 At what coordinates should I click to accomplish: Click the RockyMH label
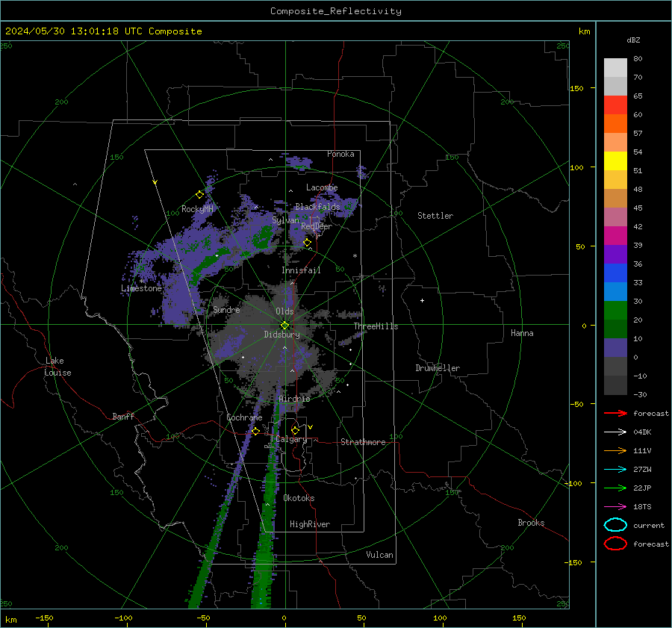(197, 209)
